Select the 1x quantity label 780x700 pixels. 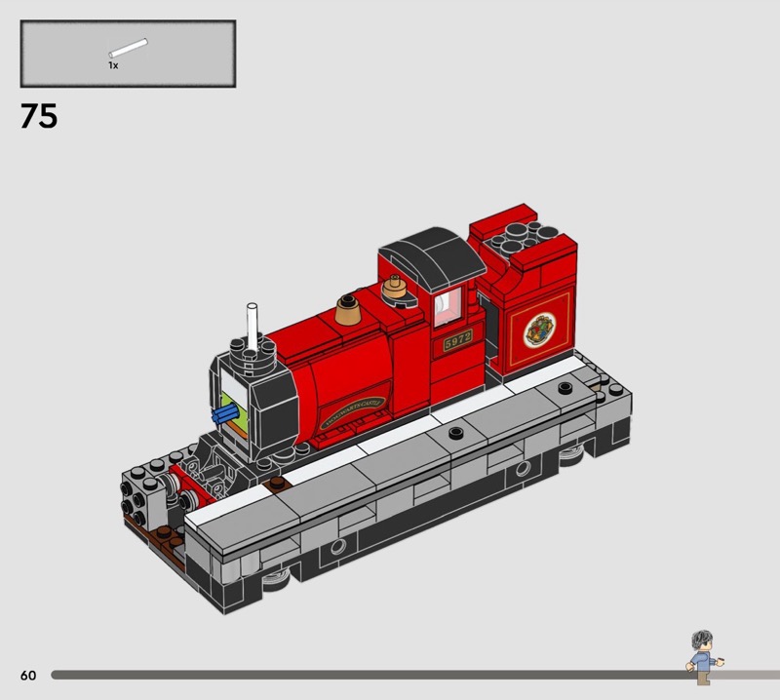pos(113,65)
